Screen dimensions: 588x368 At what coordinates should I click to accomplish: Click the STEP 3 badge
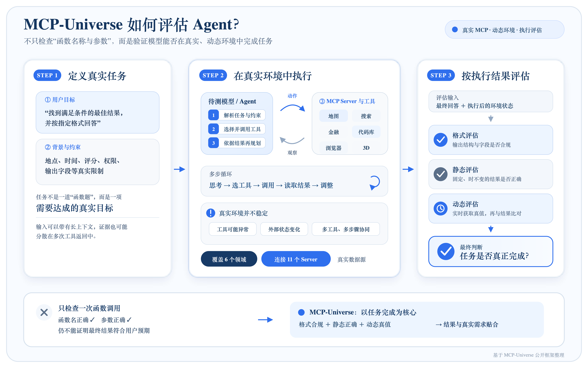click(441, 75)
